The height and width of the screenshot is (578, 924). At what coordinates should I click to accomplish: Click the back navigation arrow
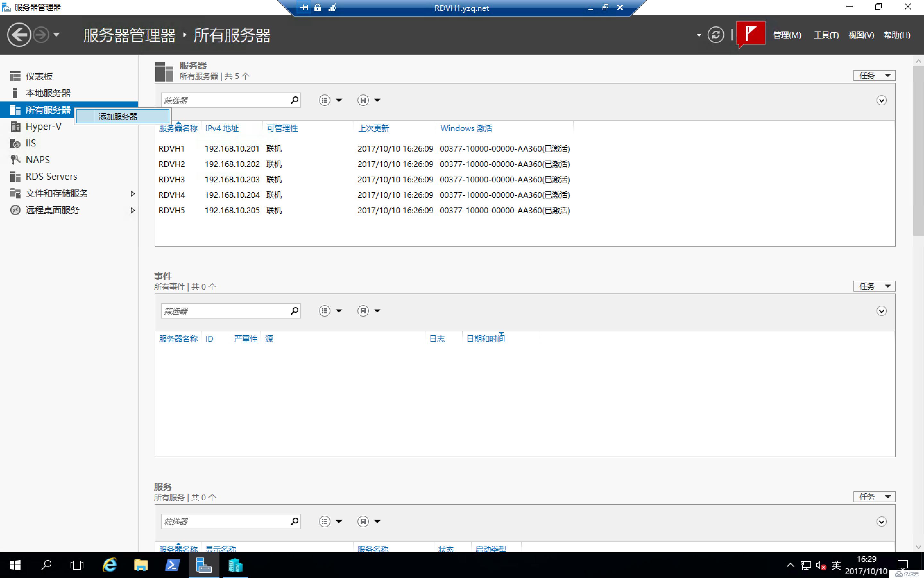19,35
